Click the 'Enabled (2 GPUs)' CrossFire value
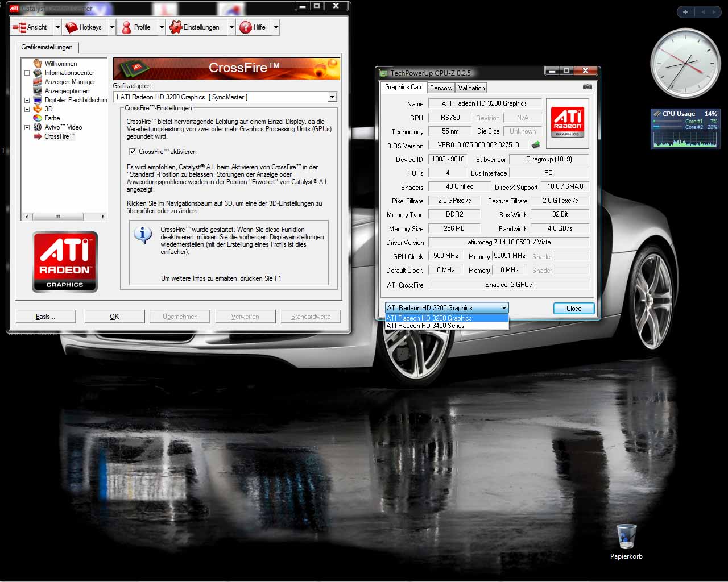 click(509, 285)
